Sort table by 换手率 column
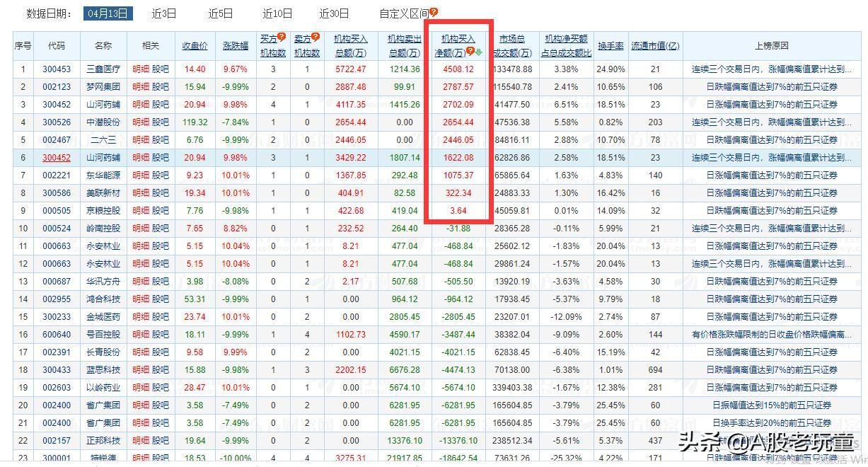The width and height of the screenshot is (868, 467). 611,45
